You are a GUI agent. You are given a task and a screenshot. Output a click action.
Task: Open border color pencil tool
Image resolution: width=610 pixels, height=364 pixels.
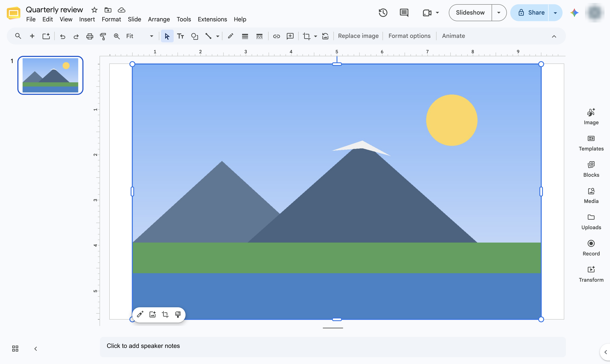point(230,36)
